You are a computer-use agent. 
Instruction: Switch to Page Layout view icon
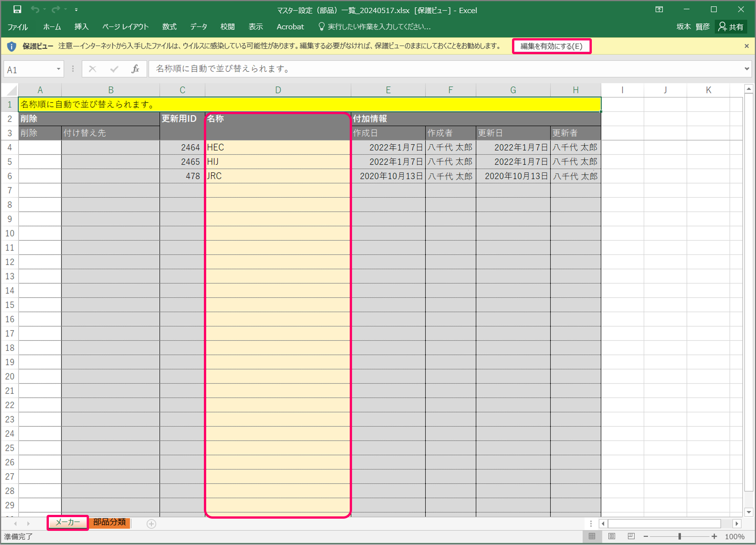point(612,536)
